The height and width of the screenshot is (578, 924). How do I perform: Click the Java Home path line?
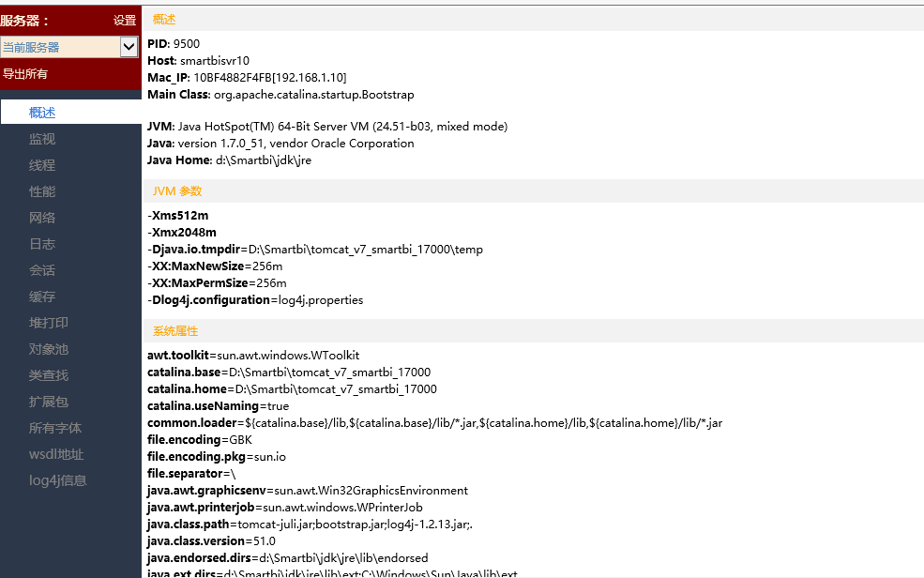229,160
